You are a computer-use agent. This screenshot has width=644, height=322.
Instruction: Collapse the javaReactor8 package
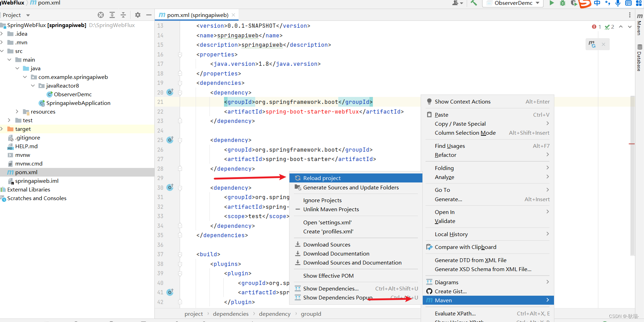(33, 86)
